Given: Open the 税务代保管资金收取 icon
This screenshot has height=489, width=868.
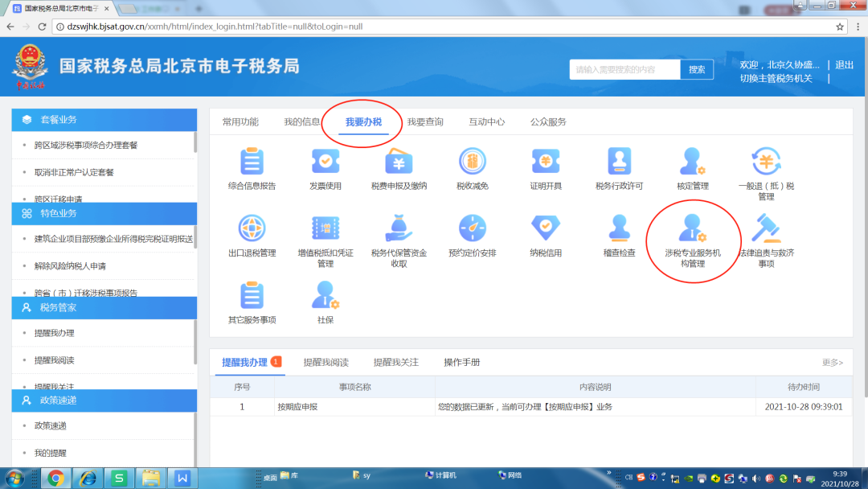Looking at the screenshot, I should click(399, 228).
